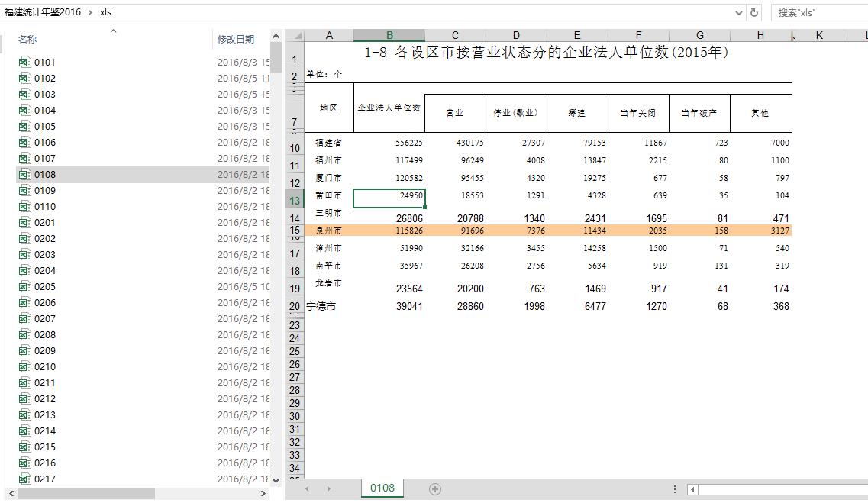Sort files by the 名称 column header
Image resolution: width=868 pixels, height=503 pixels.
27,40
